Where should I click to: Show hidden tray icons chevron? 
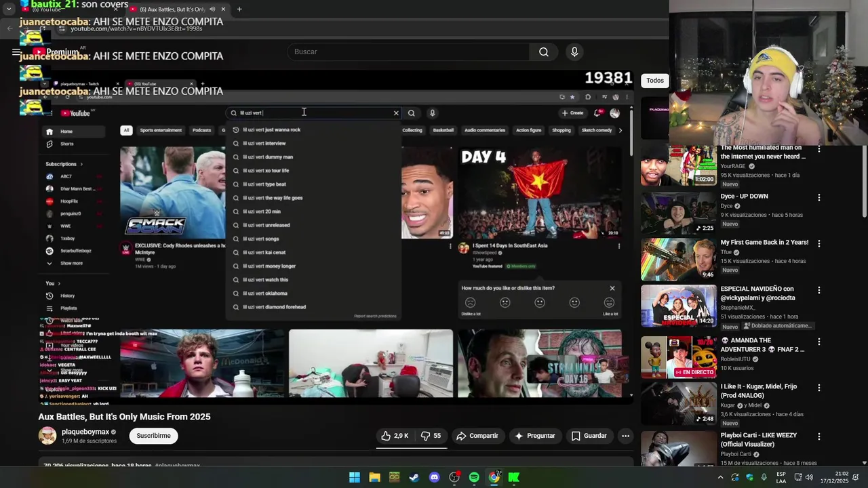tap(720, 477)
